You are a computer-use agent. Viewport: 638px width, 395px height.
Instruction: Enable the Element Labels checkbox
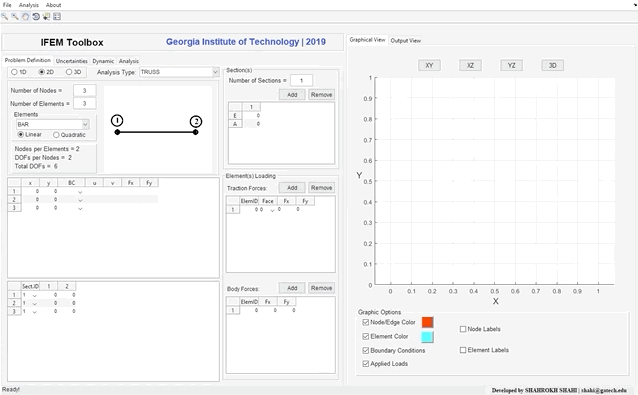pos(463,350)
